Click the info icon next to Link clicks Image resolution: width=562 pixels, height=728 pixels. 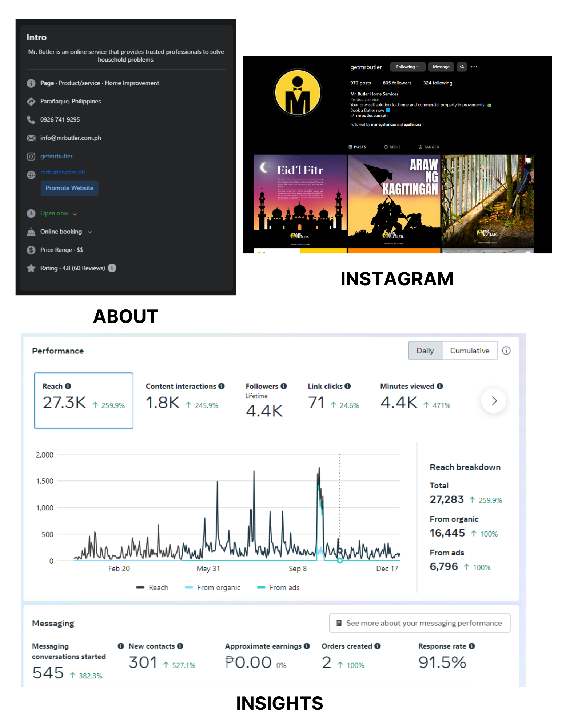[x=348, y=386]
